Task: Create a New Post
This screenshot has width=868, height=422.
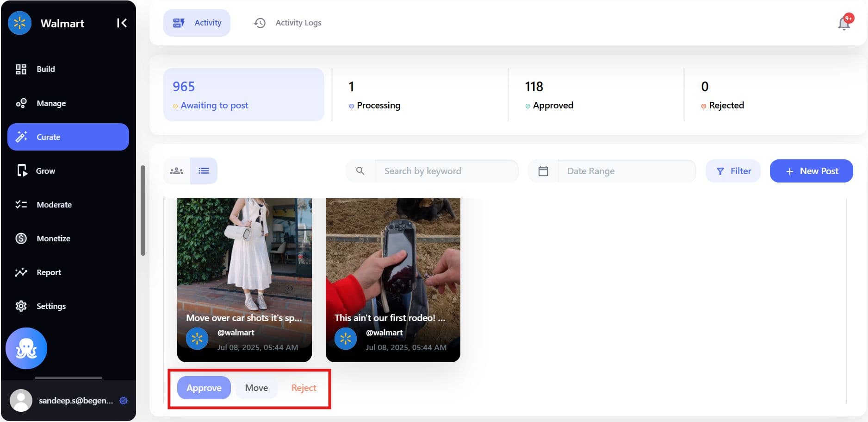Action: coord(812,171)
